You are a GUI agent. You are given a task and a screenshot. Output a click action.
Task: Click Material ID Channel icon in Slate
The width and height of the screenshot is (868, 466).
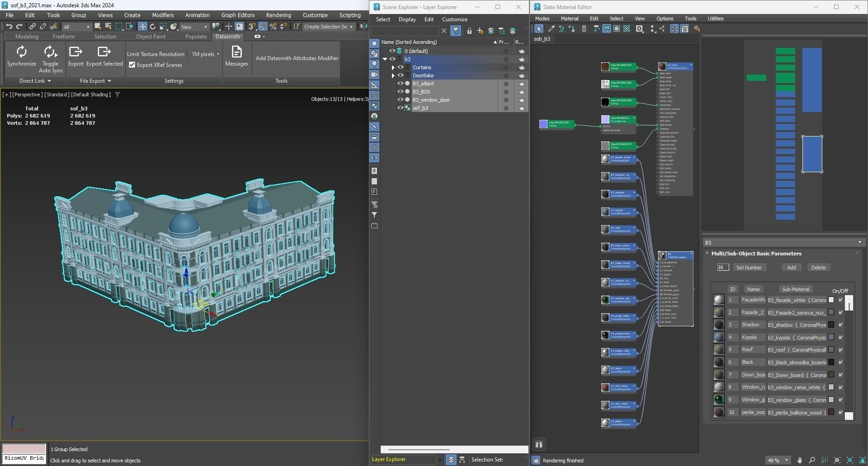click(x=639, y=28)
